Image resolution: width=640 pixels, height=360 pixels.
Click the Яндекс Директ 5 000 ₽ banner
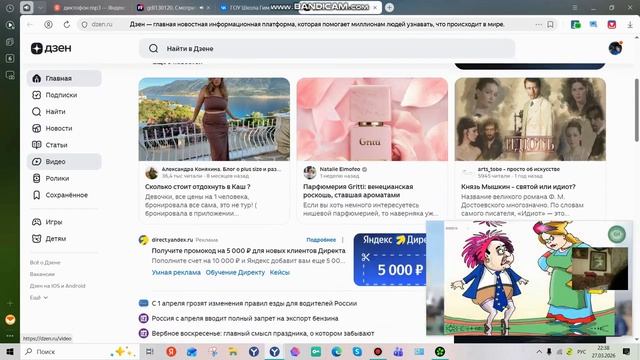click(390, 259)
